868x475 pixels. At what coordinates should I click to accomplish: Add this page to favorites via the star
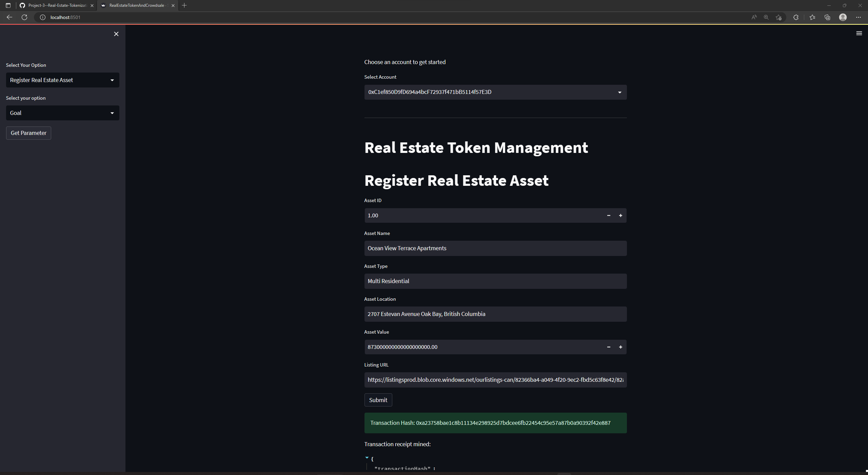point(778,17)
